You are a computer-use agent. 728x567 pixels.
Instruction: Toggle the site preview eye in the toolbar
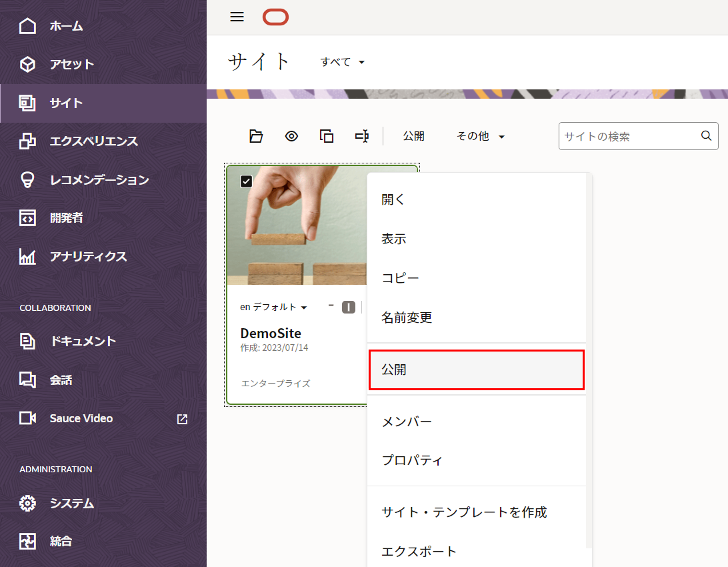click(291, 135)
